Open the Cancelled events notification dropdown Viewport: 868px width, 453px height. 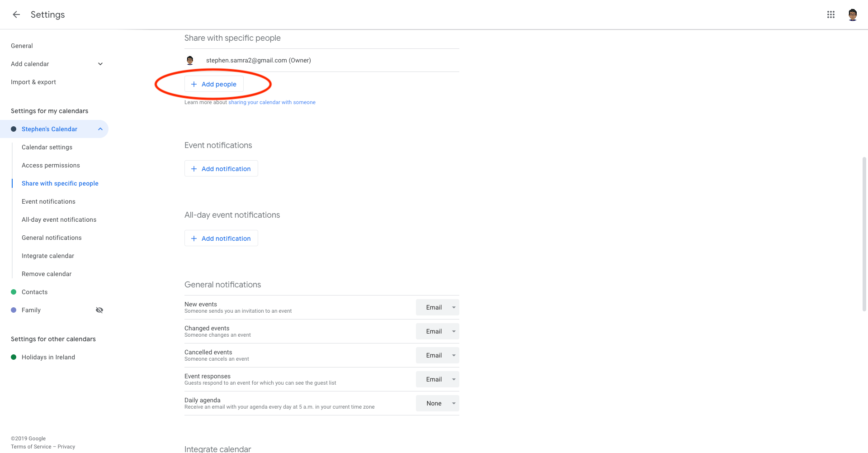(x=437, y=355)
